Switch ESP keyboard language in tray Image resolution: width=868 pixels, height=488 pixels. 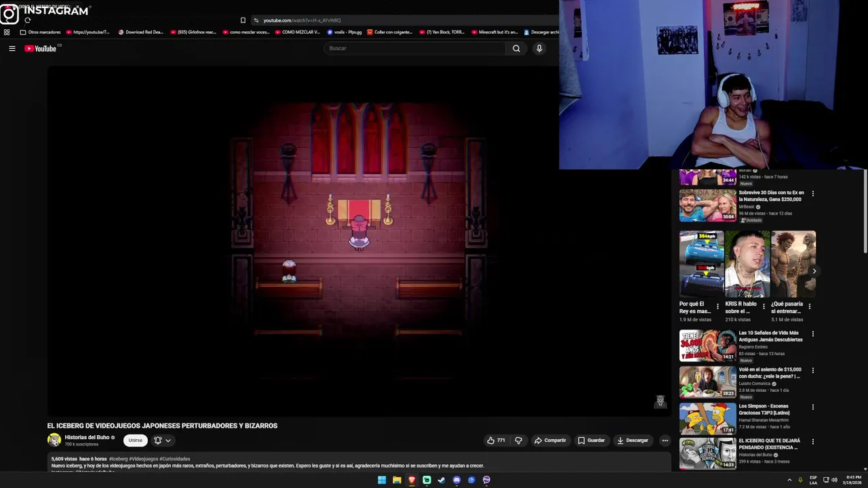click(x=813, y=480)
